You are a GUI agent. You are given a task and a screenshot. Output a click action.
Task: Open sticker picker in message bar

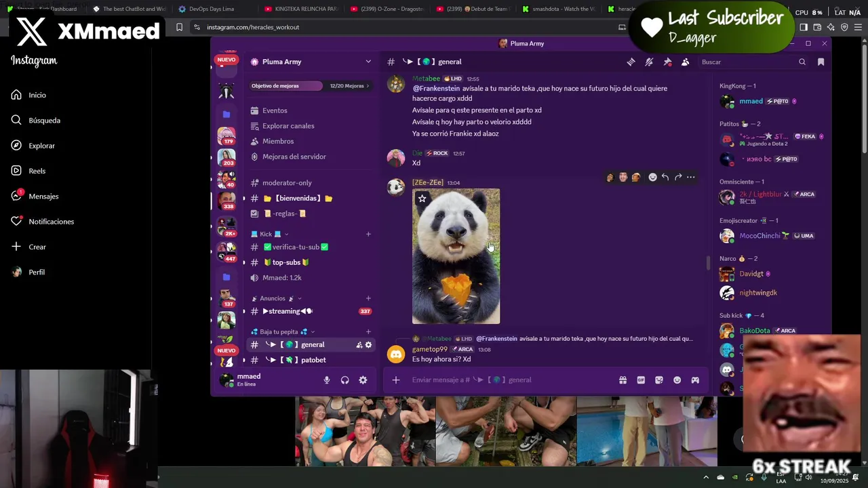(659, 380)
